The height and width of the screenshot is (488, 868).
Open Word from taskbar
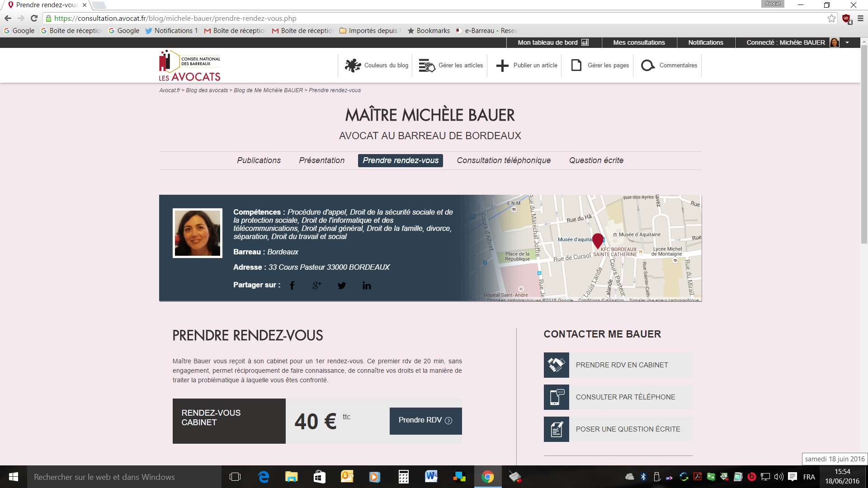pyautogui.click(x=431, y=477)
